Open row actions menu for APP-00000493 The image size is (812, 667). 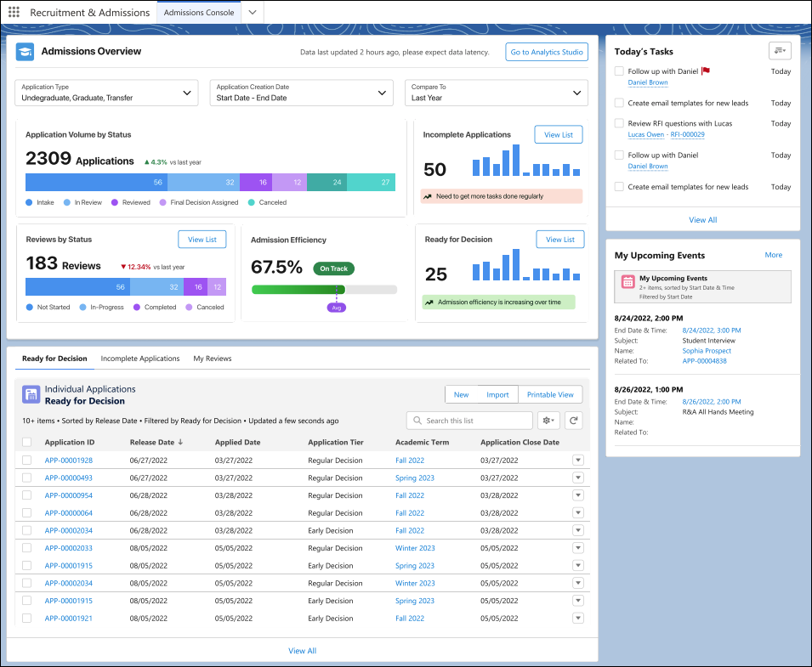[578, 478]
